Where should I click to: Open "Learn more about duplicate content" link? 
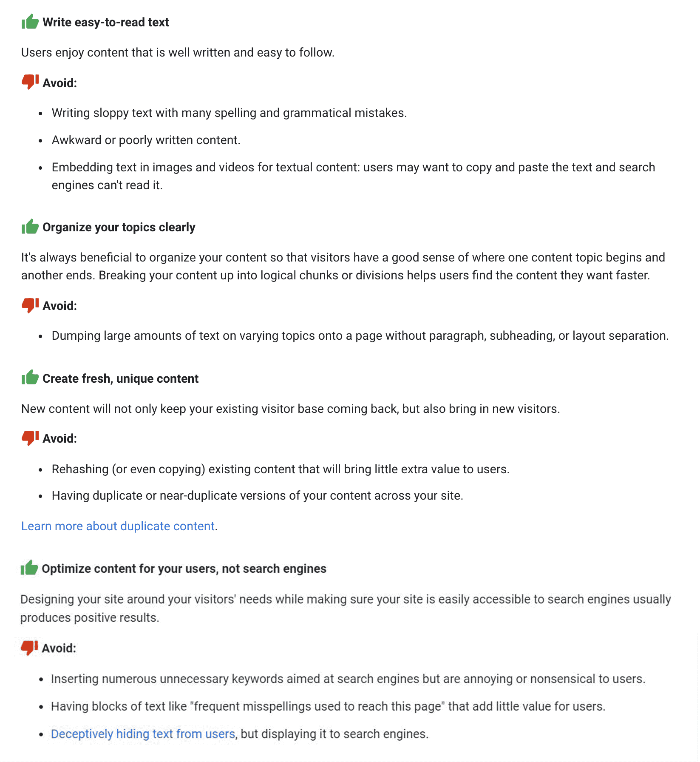118,526
